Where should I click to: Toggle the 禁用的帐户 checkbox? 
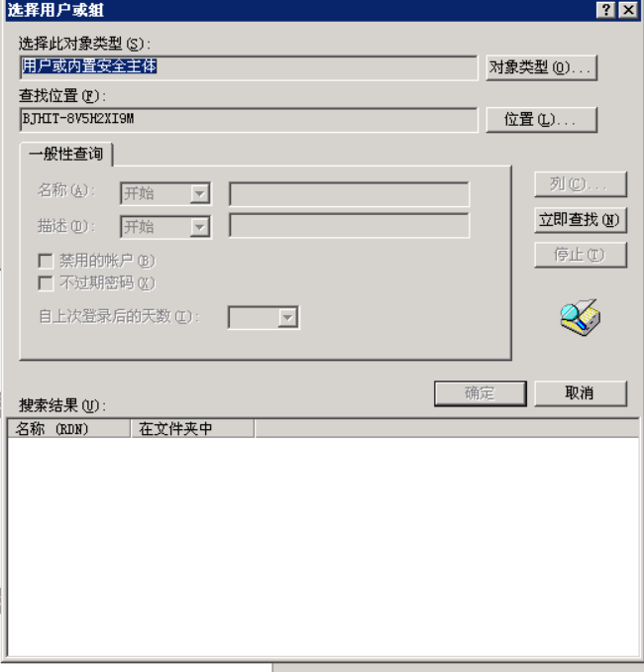46,261
